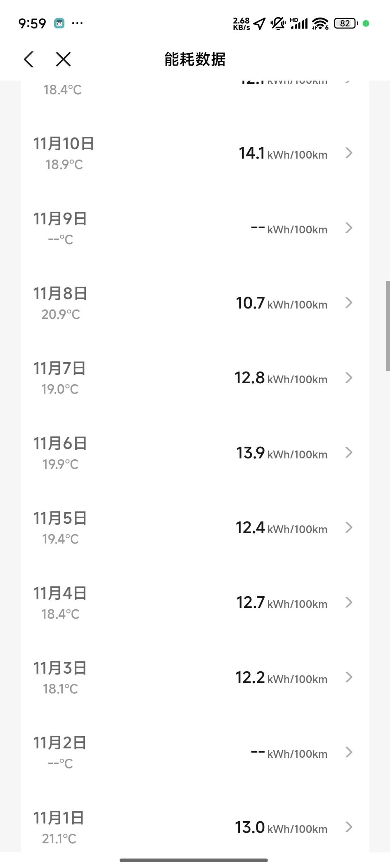Screen dimensions: 390x868
Task: Tap the calendar icon in status bar
Action: (x=59, y=23)
